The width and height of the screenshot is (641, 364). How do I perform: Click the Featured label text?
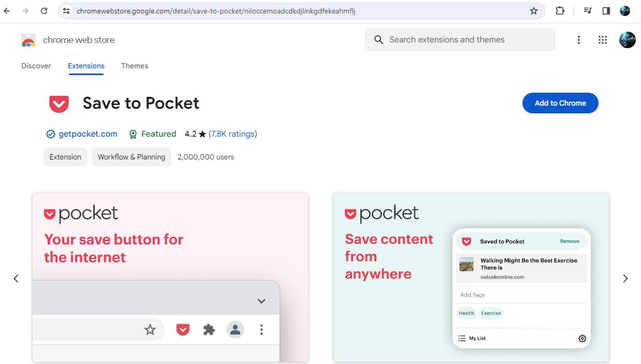(x=158, y=134)
